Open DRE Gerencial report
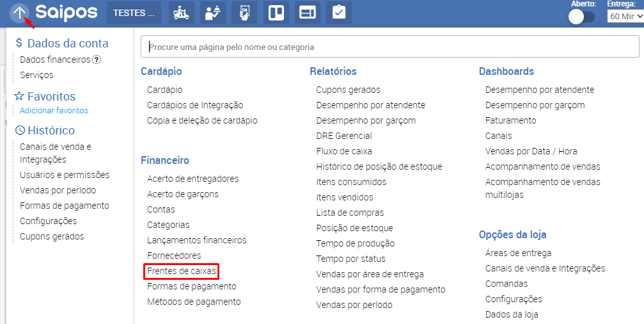644x324 pixels. pyautogui.click(x=343, y=136)
